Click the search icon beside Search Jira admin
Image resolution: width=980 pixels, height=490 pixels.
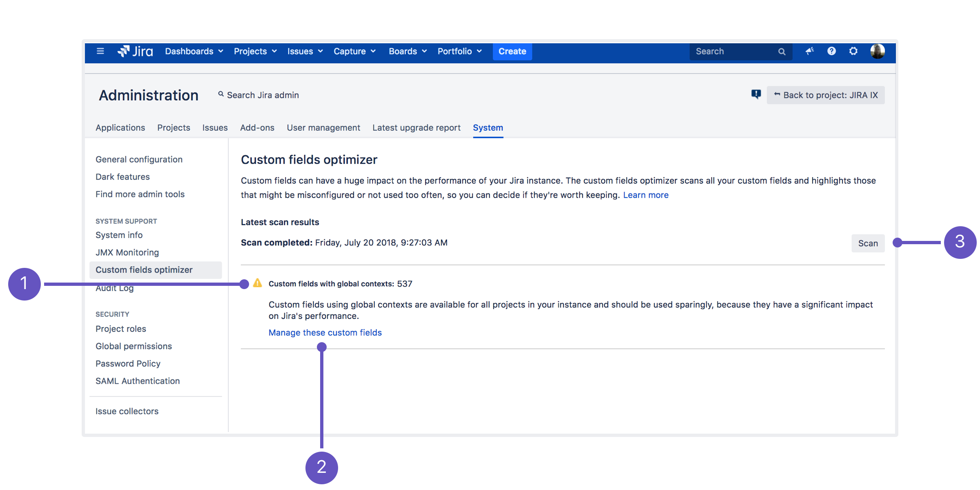[x=220, y=94]
